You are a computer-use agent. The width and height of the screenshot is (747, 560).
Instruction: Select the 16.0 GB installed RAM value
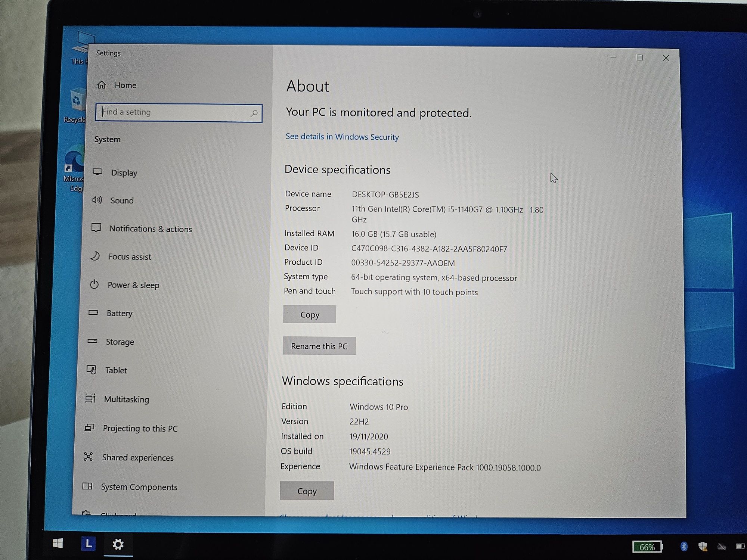[x=394, y=234]
